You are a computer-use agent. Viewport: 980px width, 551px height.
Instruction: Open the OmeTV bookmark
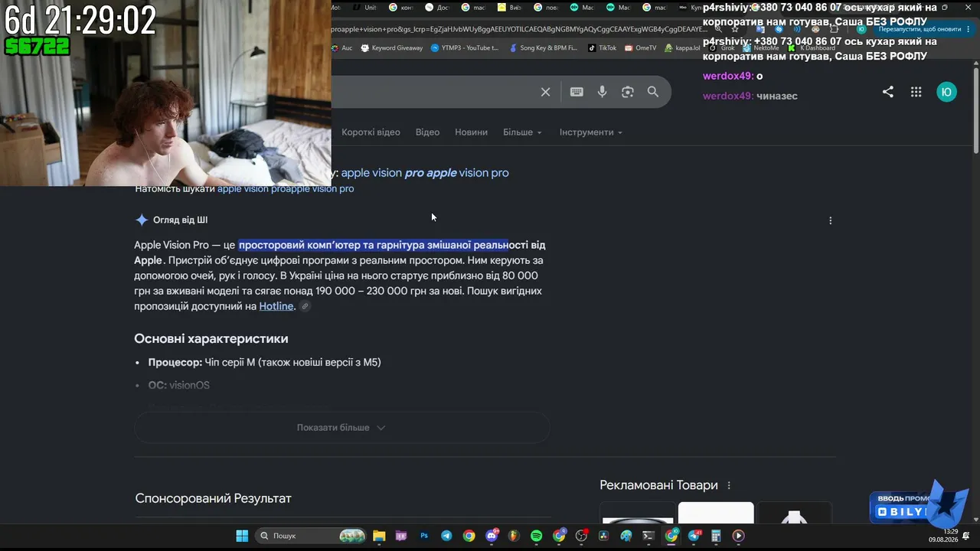pyautogui.click(x=641, y=47)
